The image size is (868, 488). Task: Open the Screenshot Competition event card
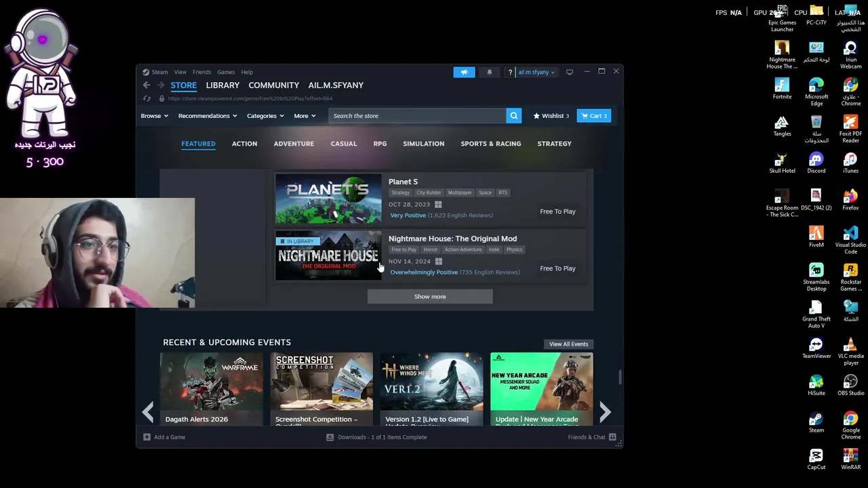(x=321, y=389)
